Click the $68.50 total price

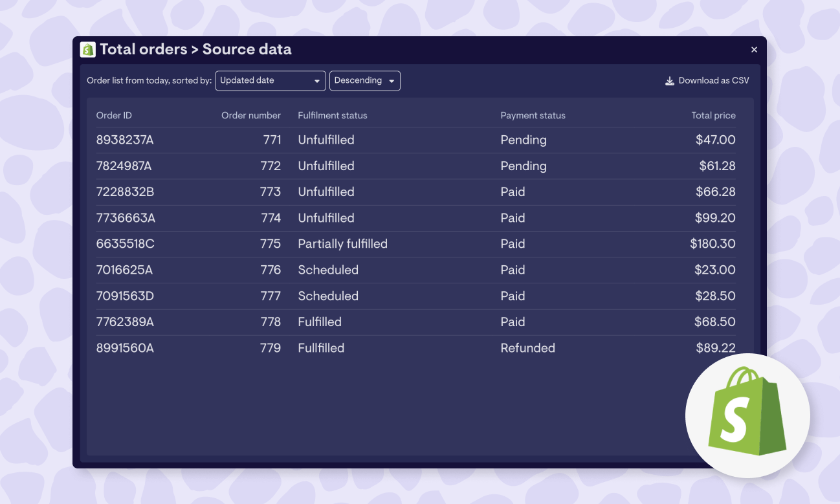point(715,322)
